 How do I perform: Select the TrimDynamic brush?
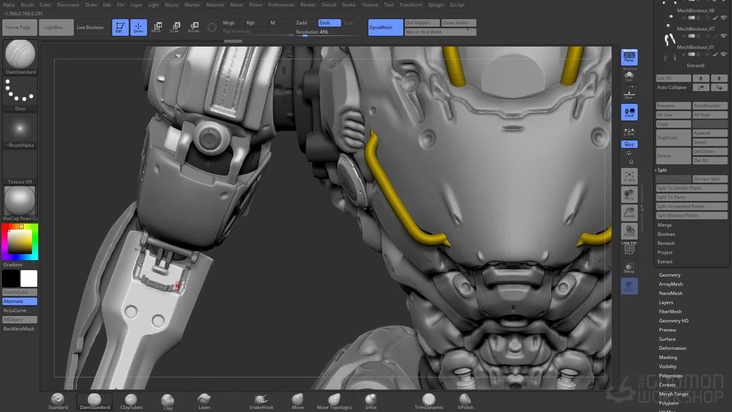pyautogui.click(x=429, y=401)
